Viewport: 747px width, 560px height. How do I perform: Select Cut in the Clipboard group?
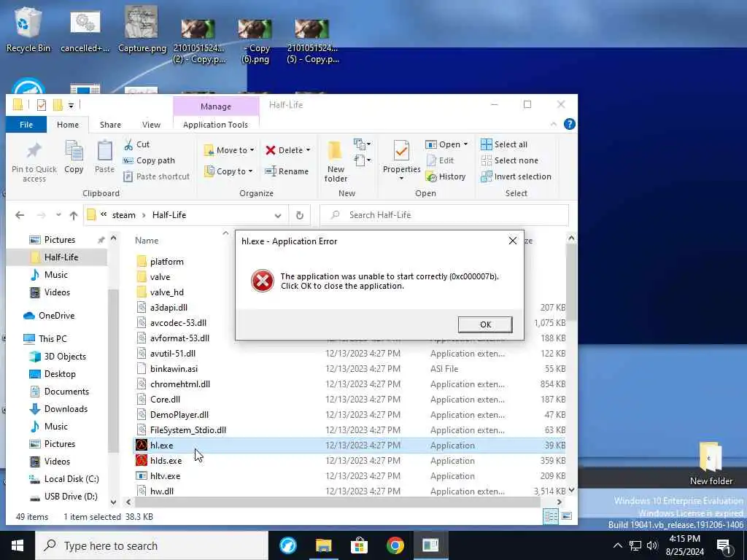point(136,144)
